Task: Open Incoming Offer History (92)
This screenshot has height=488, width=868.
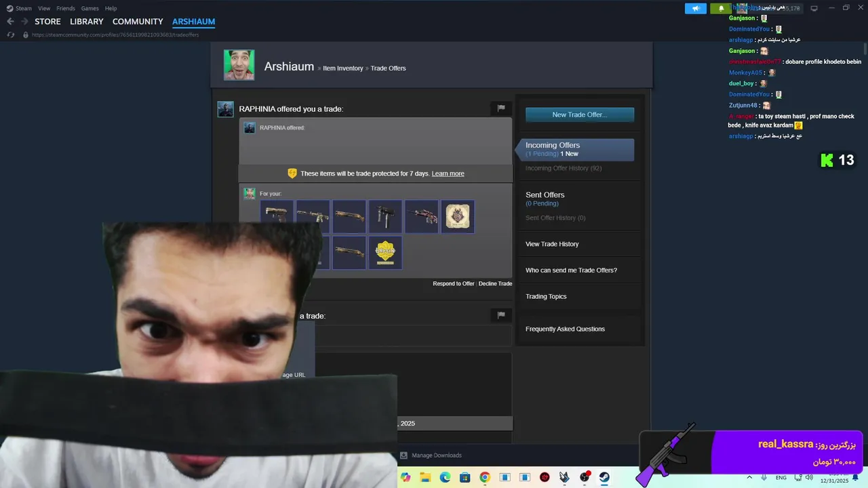Action: (x=564, y=168)
